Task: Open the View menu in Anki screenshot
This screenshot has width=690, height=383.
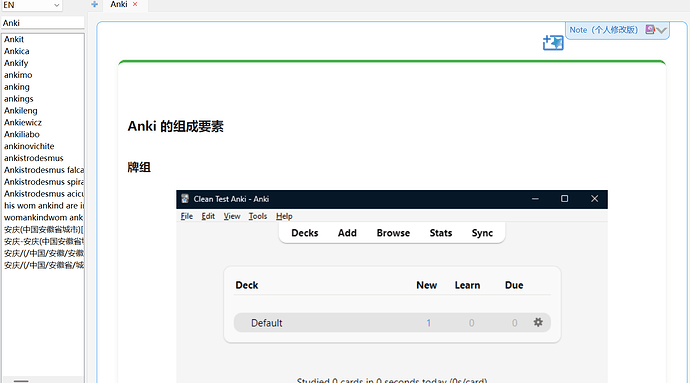Action: coord(232,216)
